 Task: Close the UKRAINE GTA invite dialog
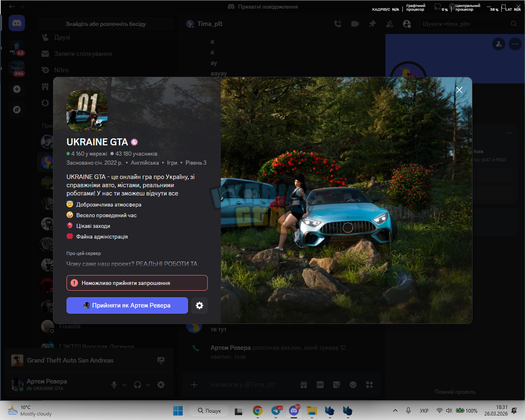pyautogui.click(x=459, y=90)
